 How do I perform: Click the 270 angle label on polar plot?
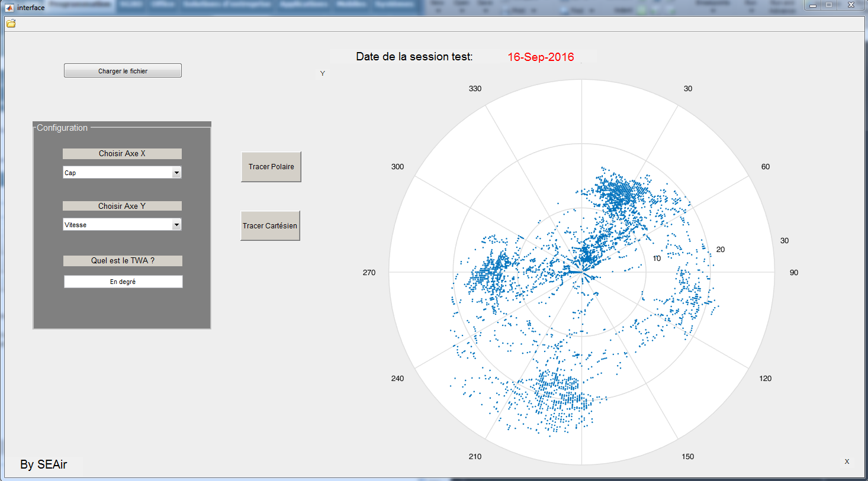[369, 273]
